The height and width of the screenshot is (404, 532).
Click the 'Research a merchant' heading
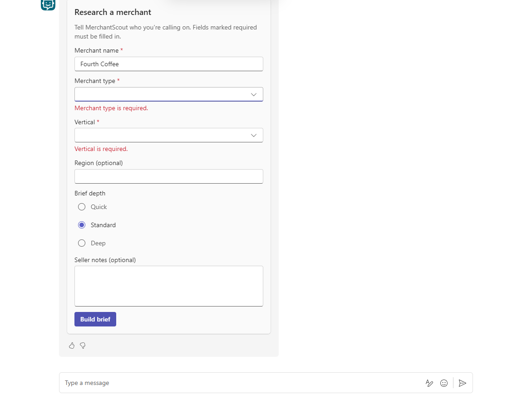113,12
